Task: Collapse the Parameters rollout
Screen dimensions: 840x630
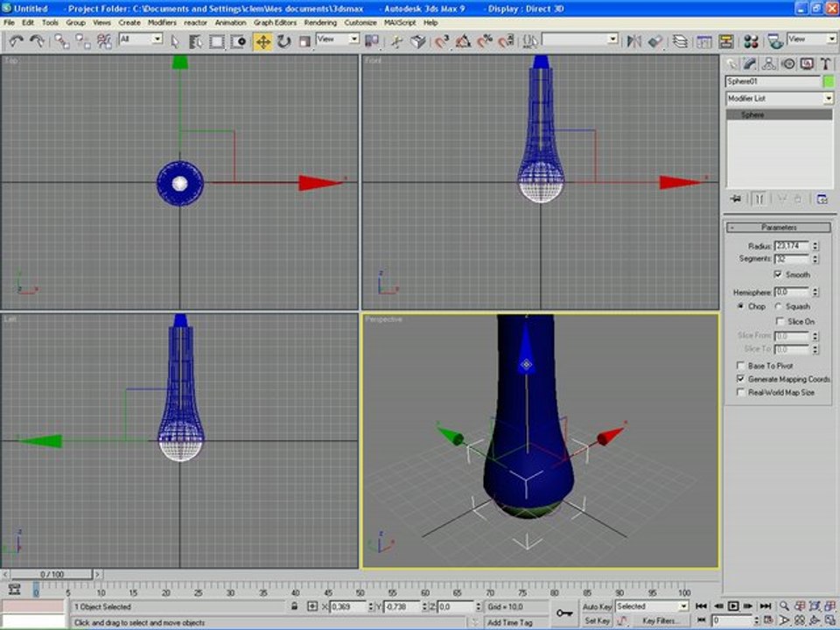Action: 779,227
